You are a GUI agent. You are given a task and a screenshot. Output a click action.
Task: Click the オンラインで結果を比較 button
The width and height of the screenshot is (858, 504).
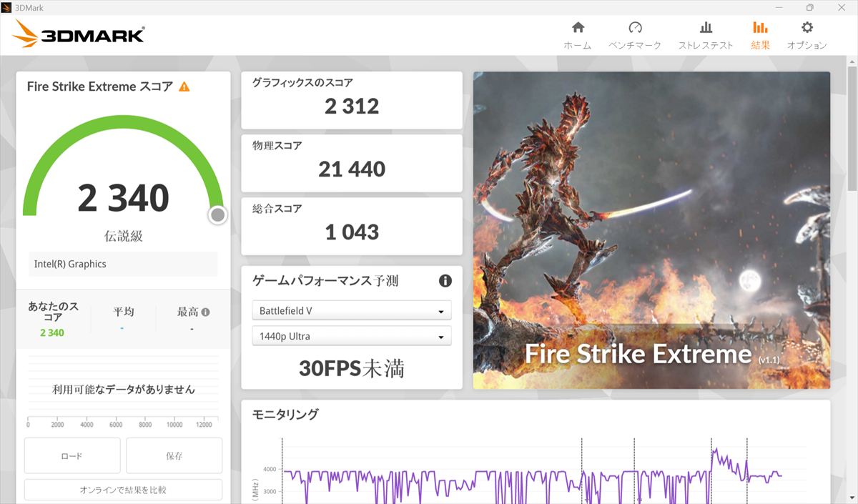(123, 490)
